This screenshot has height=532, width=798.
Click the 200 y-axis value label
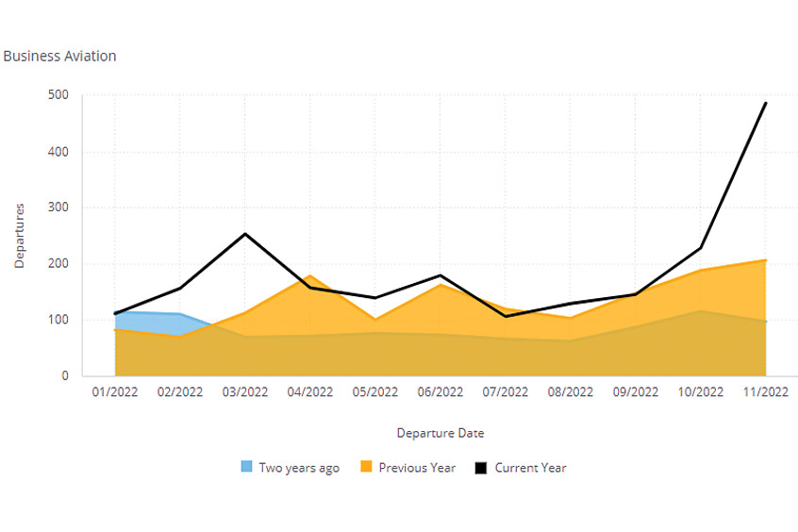point(57,264)
